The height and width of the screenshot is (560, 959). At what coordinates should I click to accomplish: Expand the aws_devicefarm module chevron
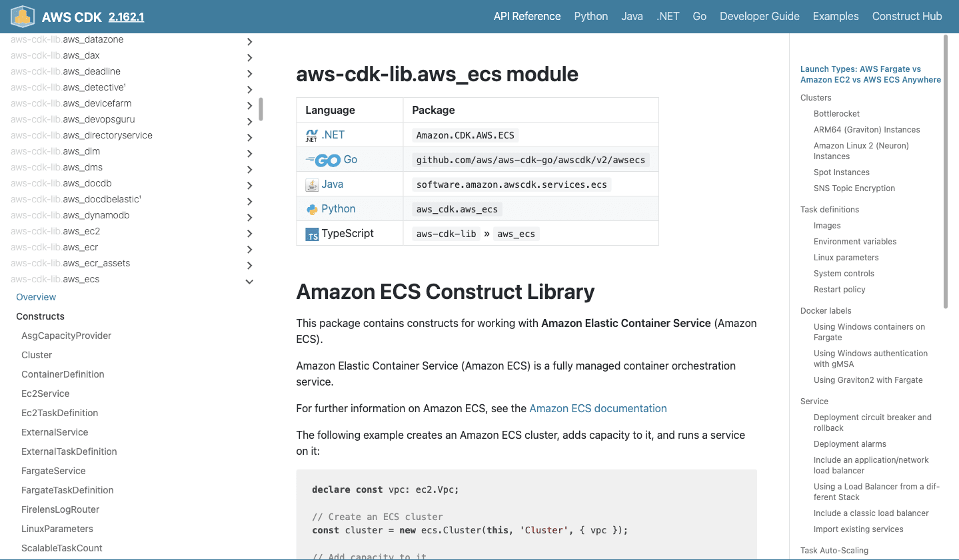click(249, 105)
